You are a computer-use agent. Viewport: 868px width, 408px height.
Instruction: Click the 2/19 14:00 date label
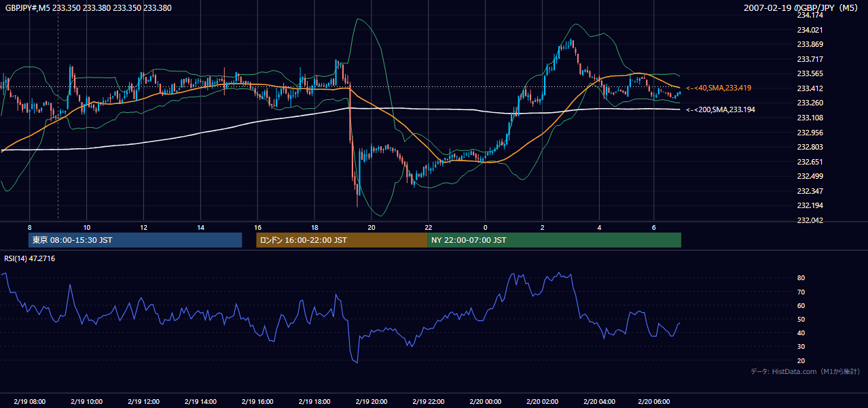tap(200, 402)
